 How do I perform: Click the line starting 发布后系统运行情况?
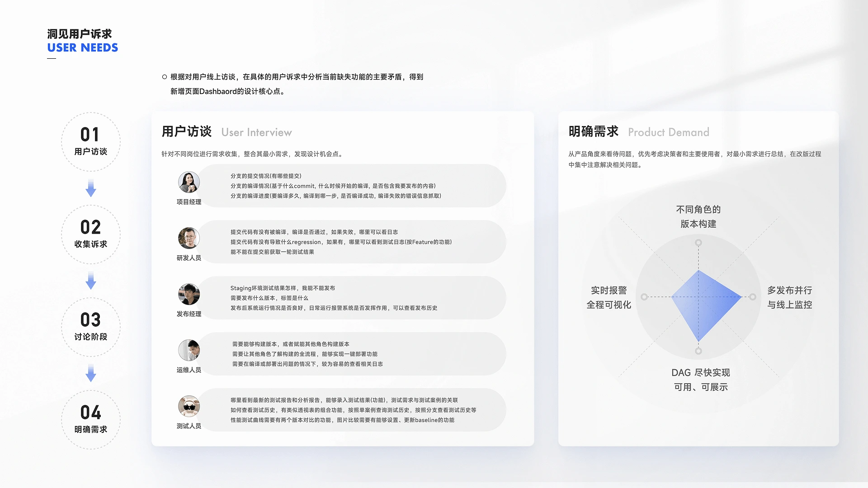coord(334,308)
